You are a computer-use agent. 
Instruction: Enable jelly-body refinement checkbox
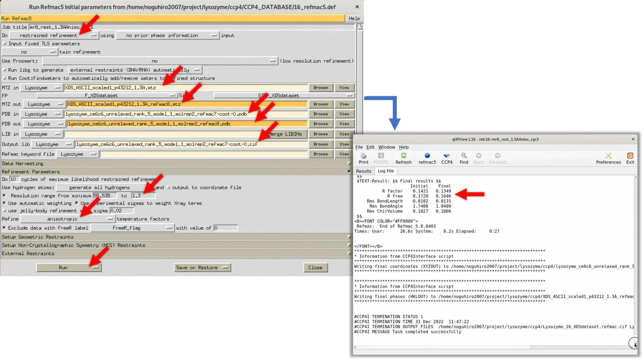coord(5,211)
